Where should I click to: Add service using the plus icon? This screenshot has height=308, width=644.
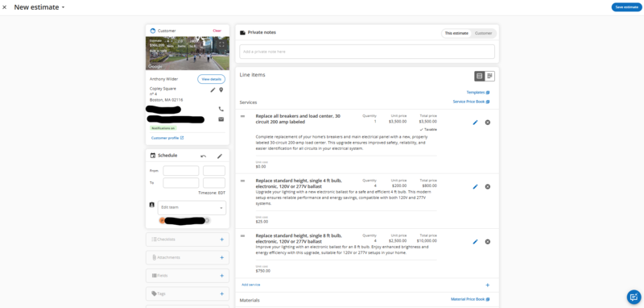click(488, 285)
